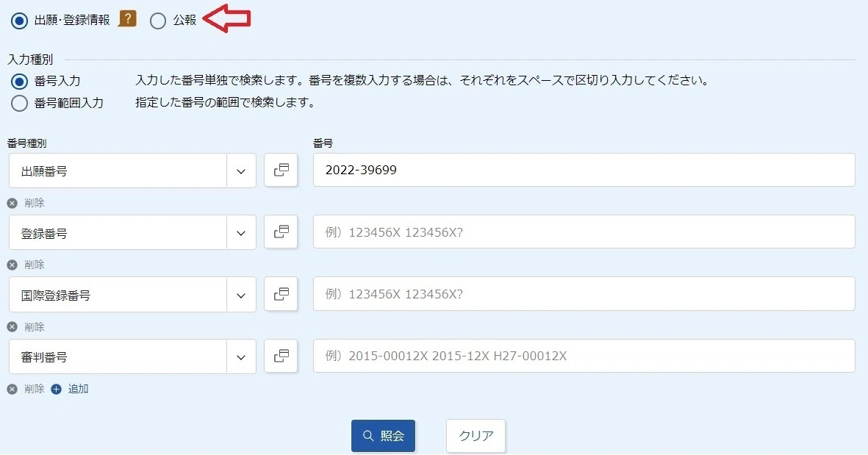The height and width of the screenshot is (455, 868).
Task: Click the 入力種別 section heading
Action: (30, 60)
